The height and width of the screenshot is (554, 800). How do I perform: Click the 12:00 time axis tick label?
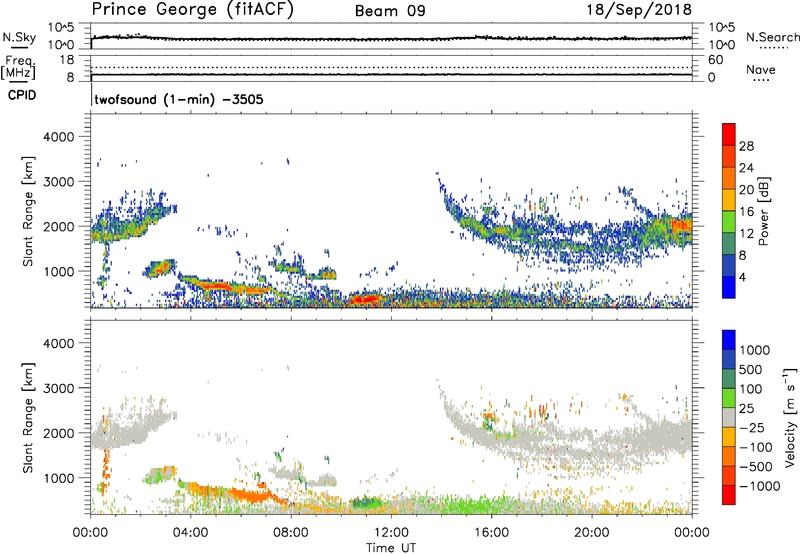[391, 533]
